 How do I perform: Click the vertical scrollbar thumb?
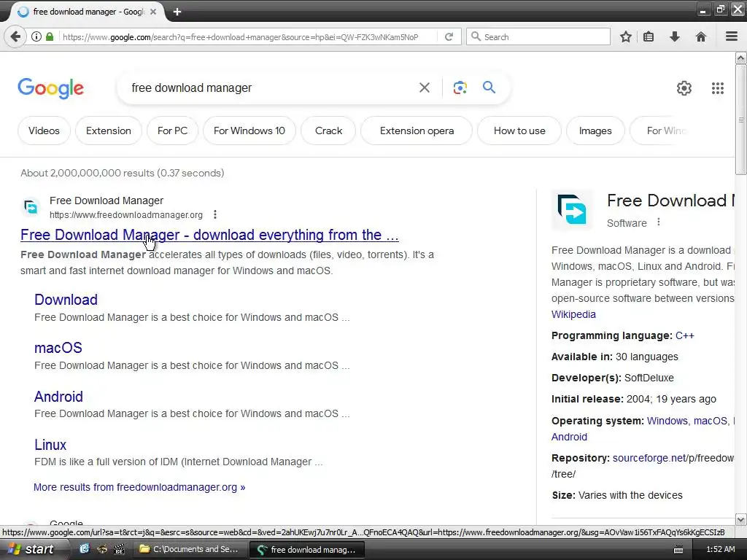click(x=741, y=119)
